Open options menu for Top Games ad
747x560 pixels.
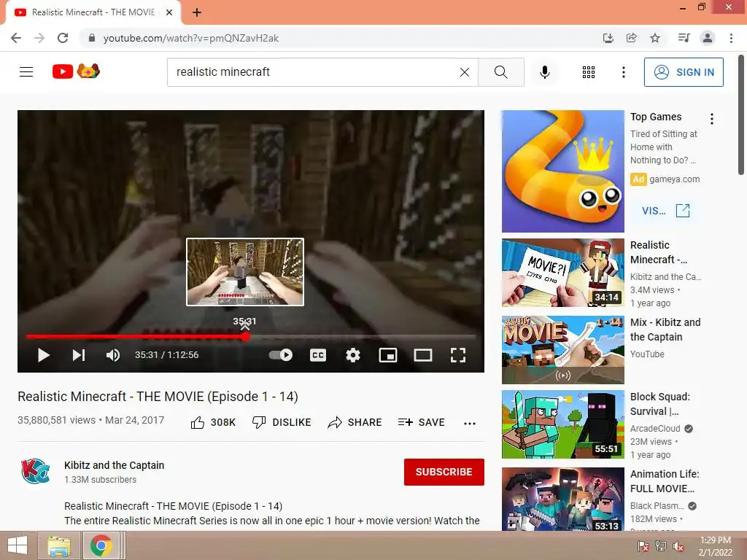click(712, 119)
